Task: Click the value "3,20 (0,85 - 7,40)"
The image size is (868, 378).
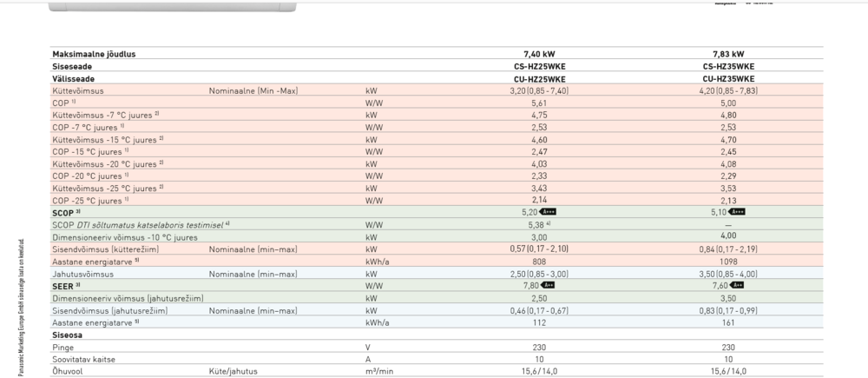Action: 539,91
